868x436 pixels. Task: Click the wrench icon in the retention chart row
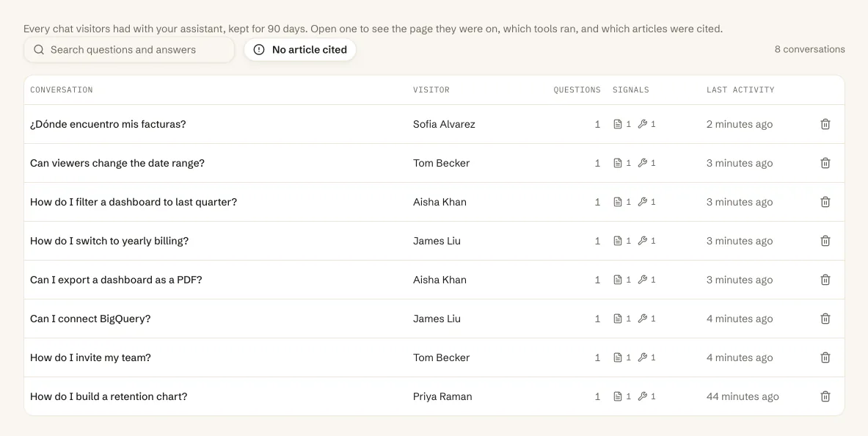pyautogui.click(x=642, y=396)
